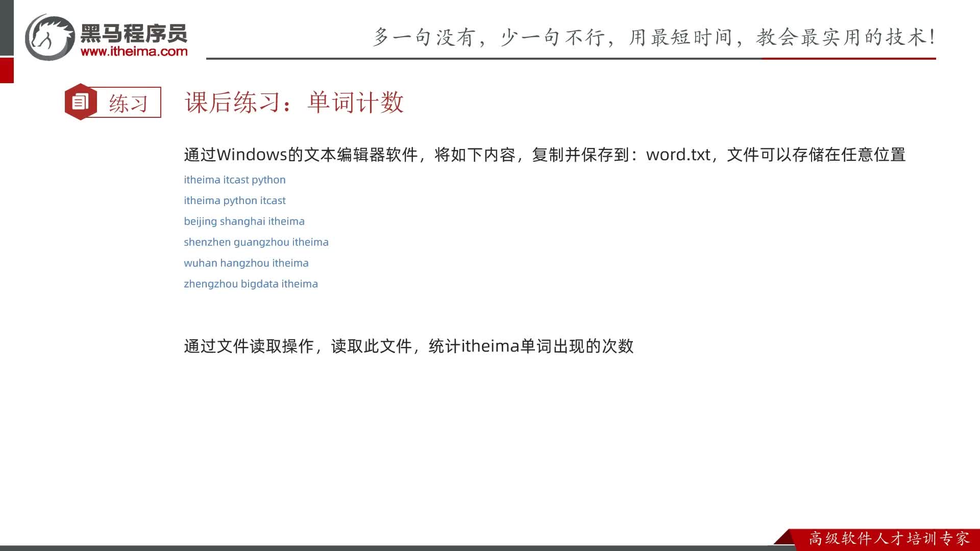
Task: Select the line 'beijing shanghai itheima'
Action: click(x=244, y=221)
